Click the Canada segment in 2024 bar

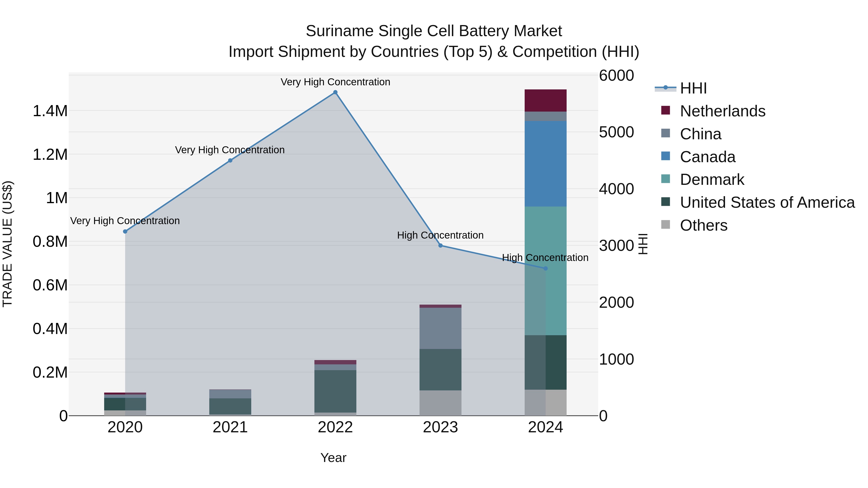(546, 164)
